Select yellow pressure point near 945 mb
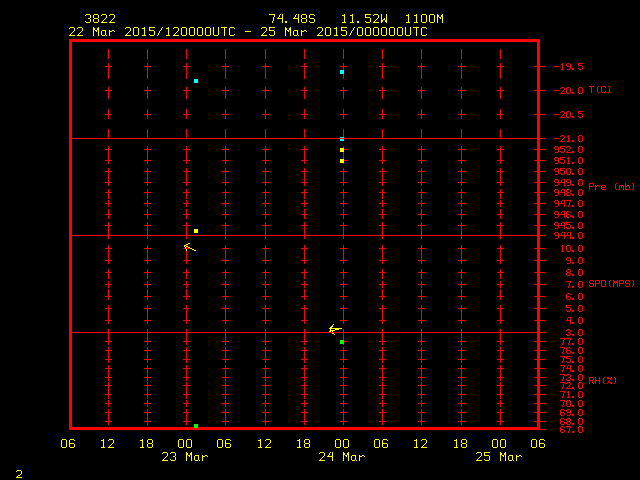 click(x=196, y=231)
